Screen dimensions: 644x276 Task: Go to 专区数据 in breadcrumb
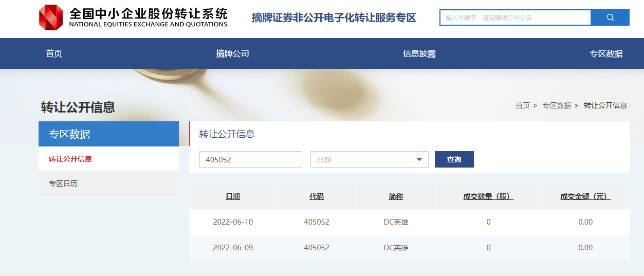pyautogui.click(x=557, y=105)
